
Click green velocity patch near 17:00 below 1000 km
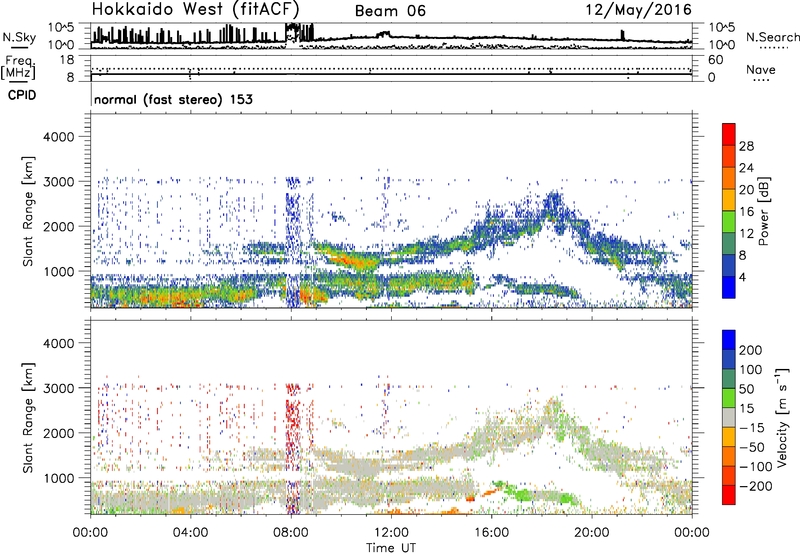coord(523,494)
